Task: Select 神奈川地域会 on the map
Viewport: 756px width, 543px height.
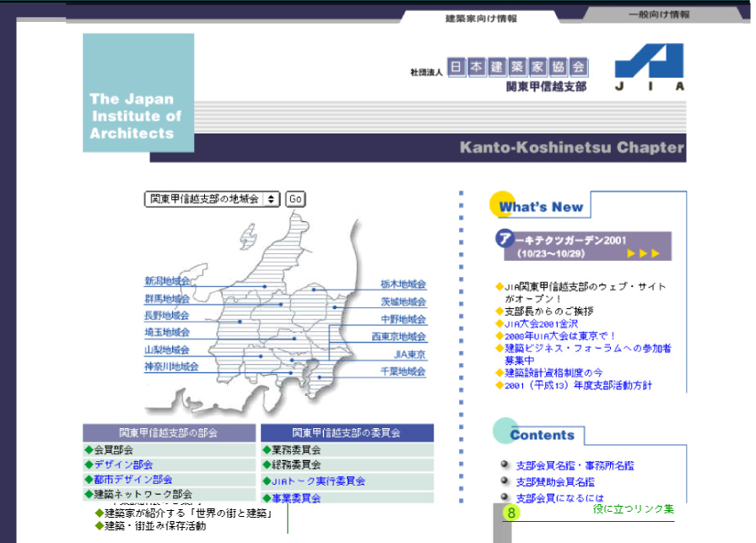Action: 171,367
